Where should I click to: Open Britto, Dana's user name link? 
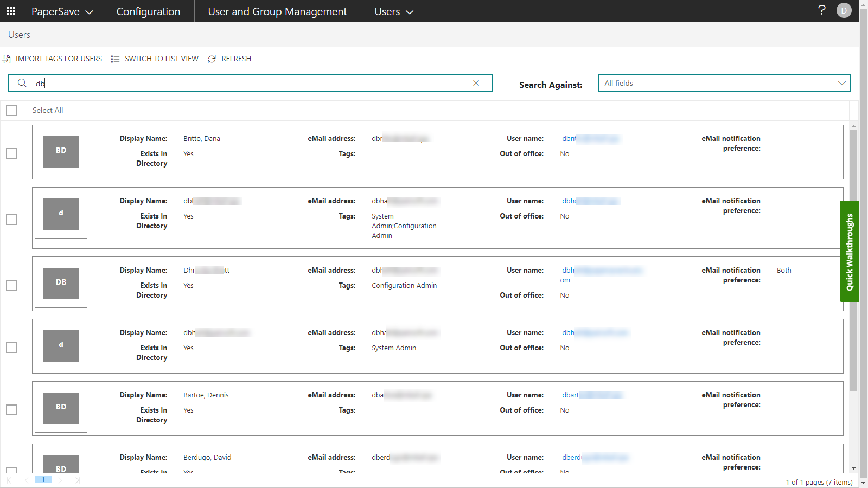click(x=590, y=138)
